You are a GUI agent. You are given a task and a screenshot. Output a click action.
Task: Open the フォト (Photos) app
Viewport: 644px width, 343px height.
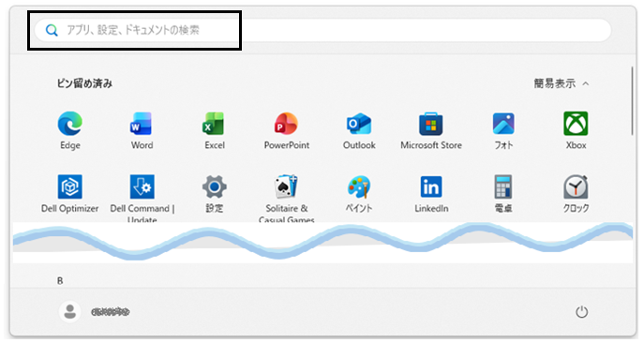click(503, 124)
